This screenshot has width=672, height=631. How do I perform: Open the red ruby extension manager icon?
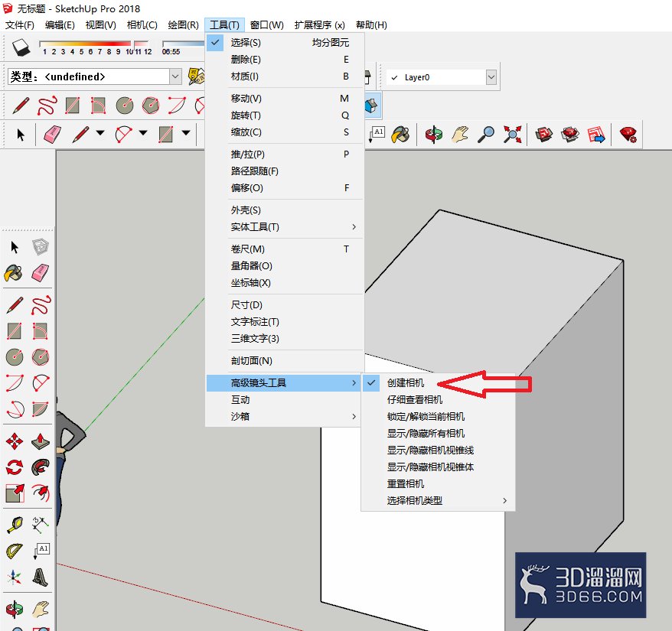(628, 135)
